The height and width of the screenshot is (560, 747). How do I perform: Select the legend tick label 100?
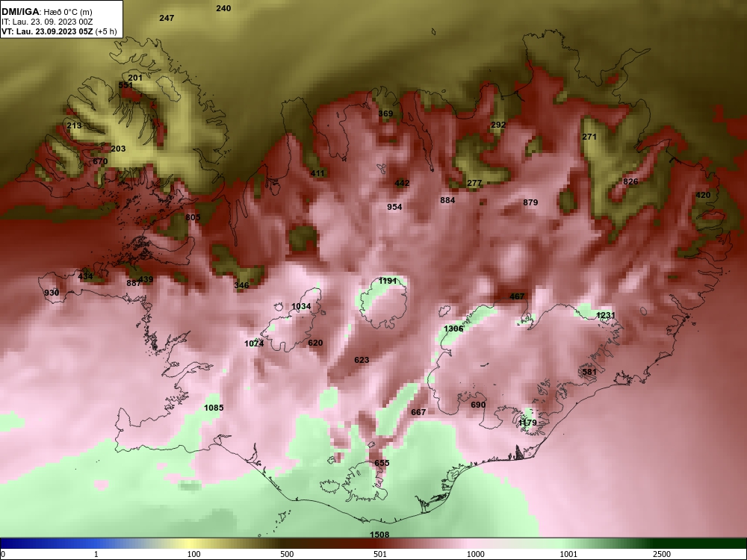click(194, 554)
